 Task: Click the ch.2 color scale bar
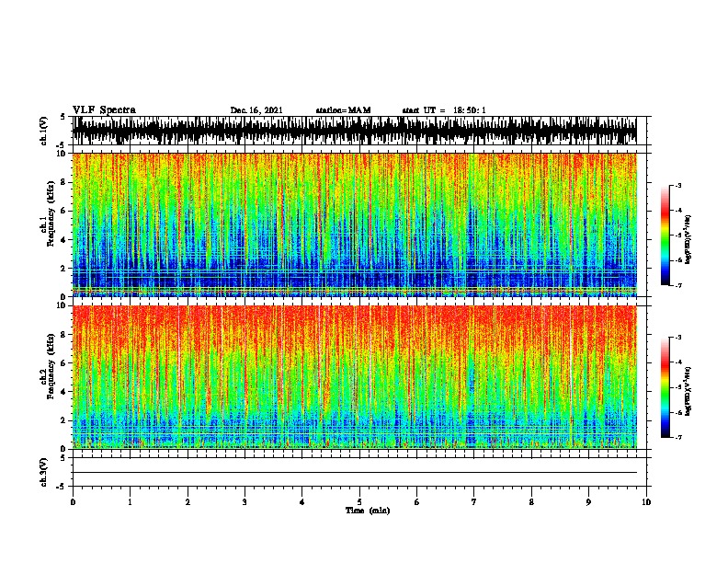point(665,387)
